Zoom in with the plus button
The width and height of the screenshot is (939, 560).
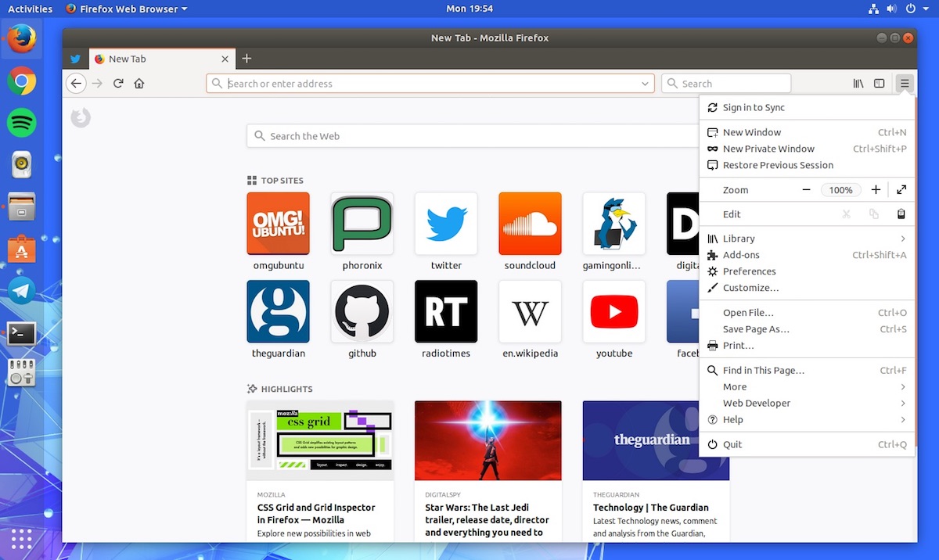click(x=876, y=190)
